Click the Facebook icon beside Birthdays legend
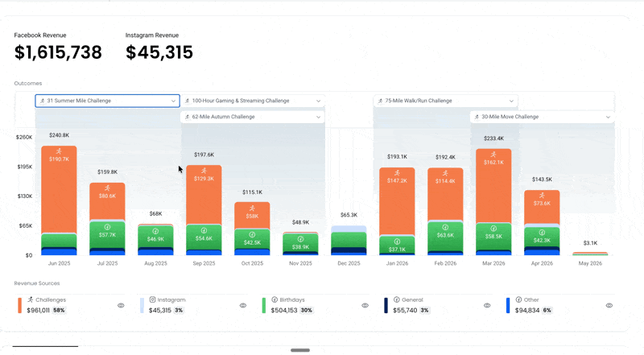The height and width of the screenshot is (355, 644). 275,299
